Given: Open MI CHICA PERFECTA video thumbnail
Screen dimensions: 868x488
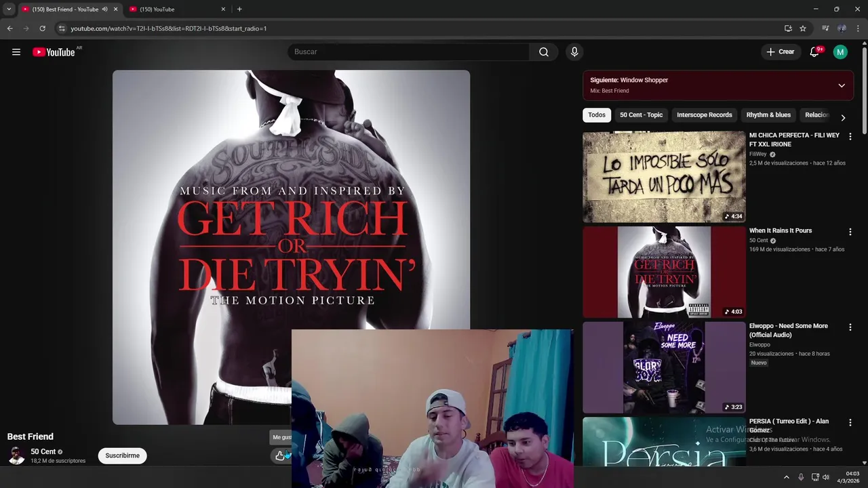Looking at the screenshot, I should [664, 177].
